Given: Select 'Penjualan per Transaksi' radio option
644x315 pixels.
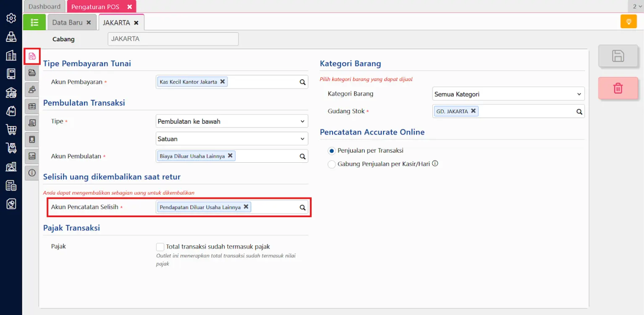Looking at the screenshot, I should (x=332, y=151).
